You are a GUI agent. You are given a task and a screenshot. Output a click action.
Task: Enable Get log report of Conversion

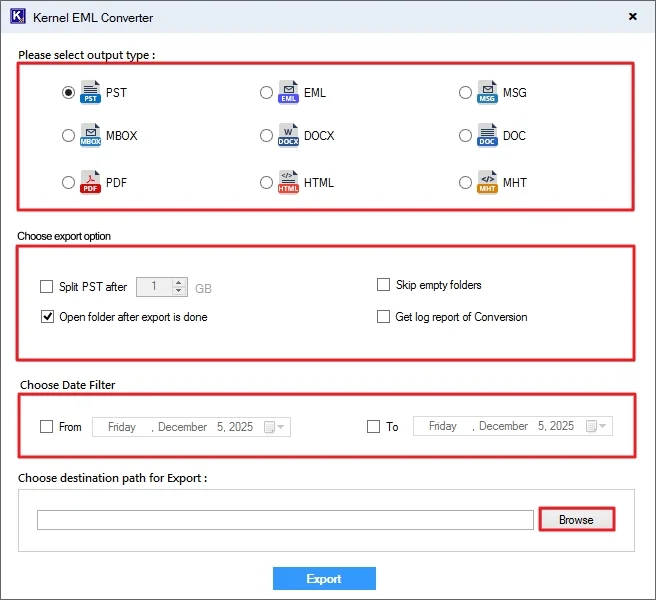tap(383, 317)
